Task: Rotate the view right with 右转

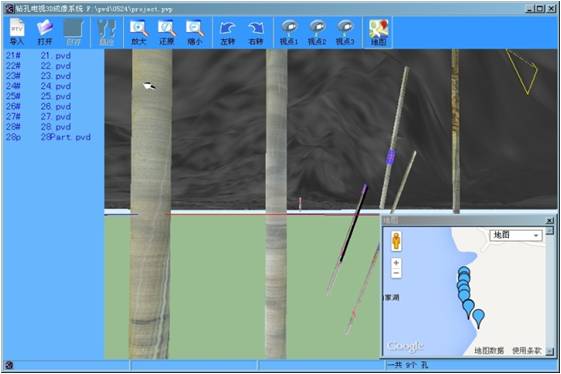Action: (255, 32)
